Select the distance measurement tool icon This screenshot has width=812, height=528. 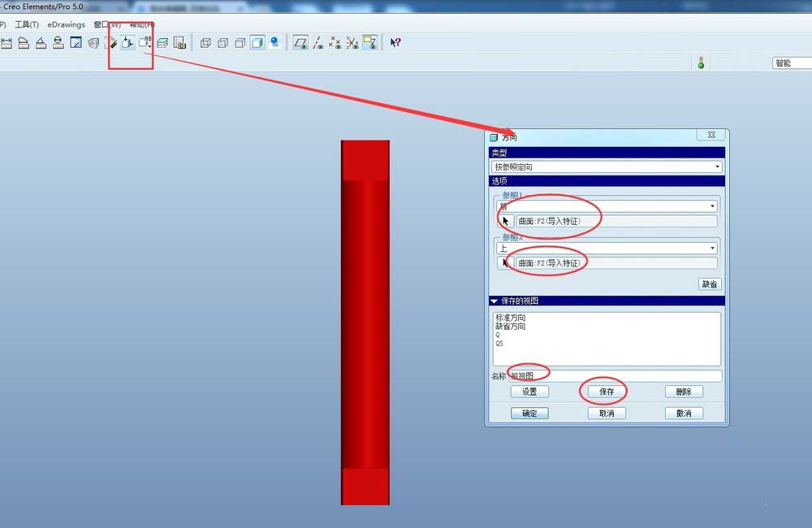(x=6, y=43)
